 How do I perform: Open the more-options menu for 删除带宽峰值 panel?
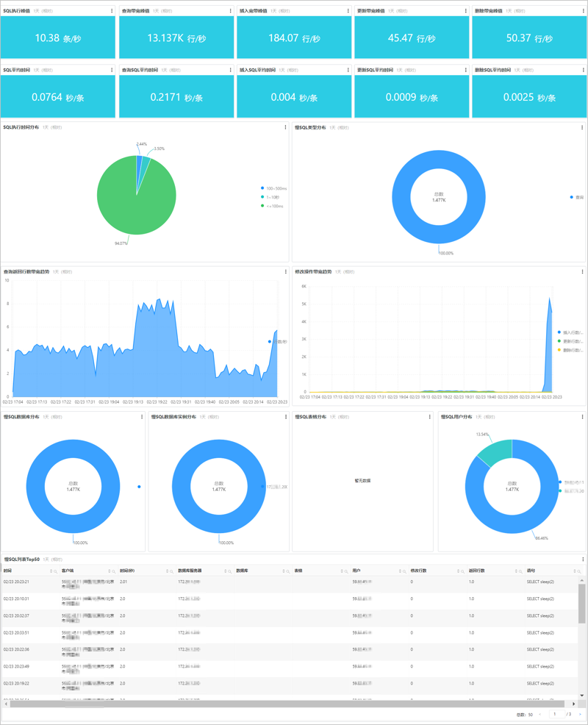pos(584,10)
